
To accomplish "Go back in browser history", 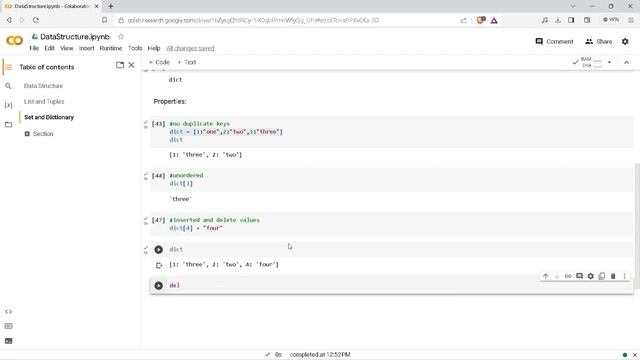I will coord(9,20).
